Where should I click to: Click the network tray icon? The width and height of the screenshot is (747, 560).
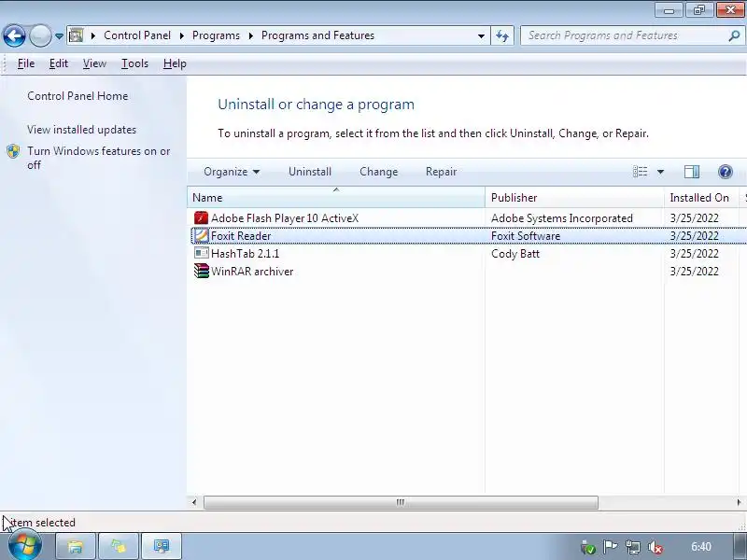[633, 547]
